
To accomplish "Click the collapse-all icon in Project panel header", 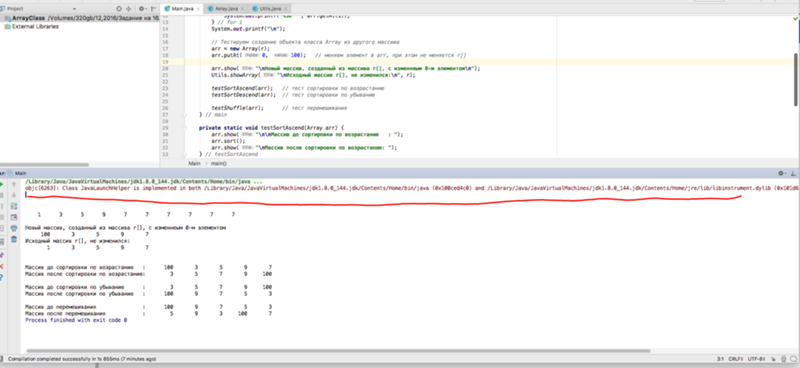I will (129, 9).
